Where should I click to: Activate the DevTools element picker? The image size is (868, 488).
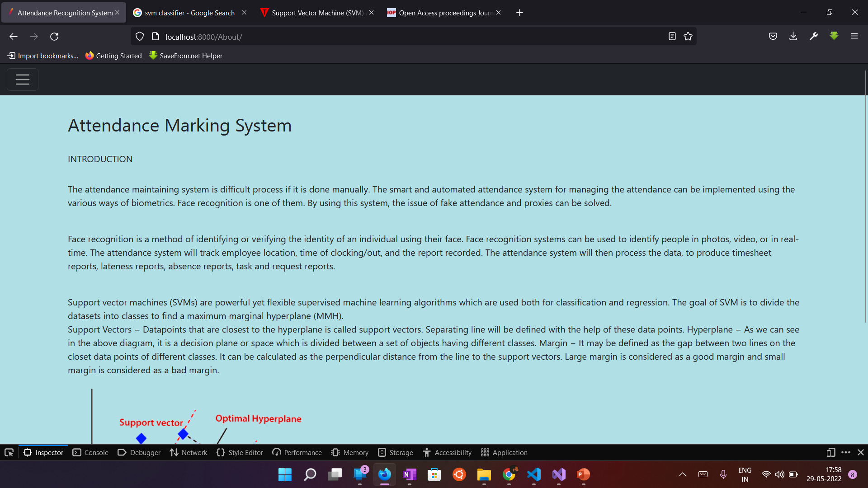click(9, 452)
